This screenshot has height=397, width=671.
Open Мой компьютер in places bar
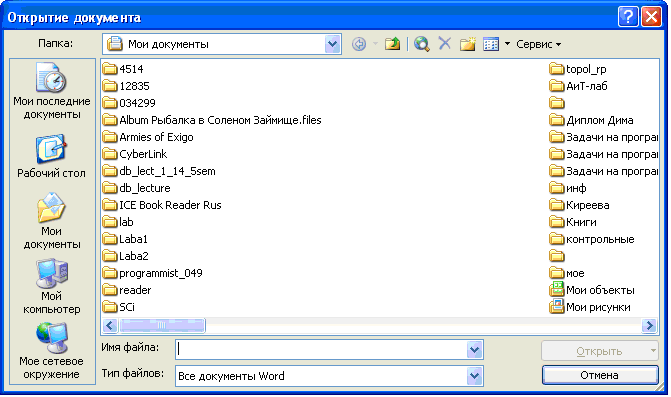pyautogui.click(x=52, y=286)
